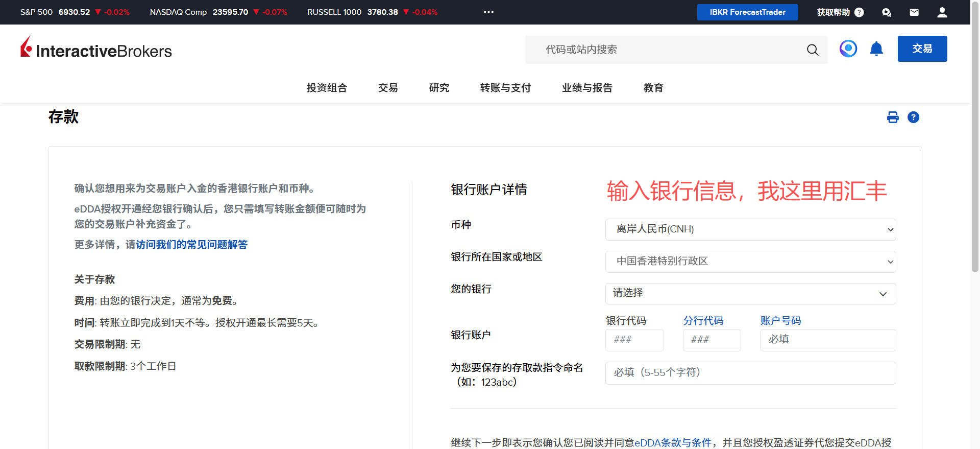Click the page vertical scrollbar
Viewport: 980px width, 449px height.
975,153
